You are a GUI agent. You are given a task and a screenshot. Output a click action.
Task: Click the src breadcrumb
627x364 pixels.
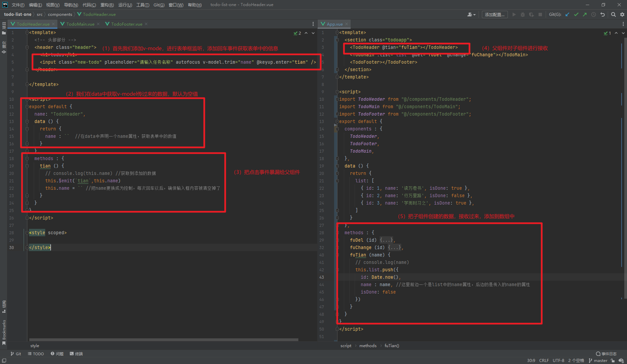click(39, 14)
